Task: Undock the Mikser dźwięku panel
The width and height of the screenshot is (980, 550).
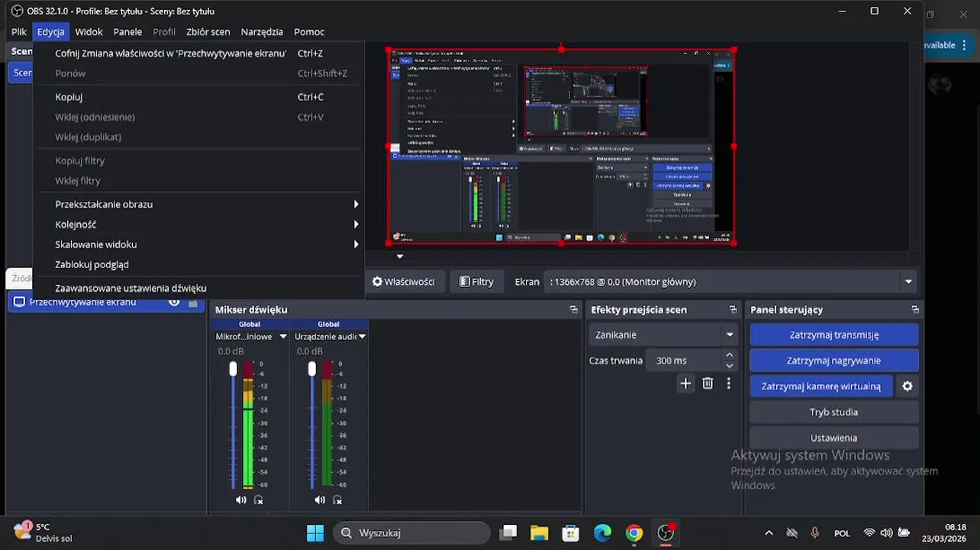Action: pyautogui.click(x=574, y=309)
